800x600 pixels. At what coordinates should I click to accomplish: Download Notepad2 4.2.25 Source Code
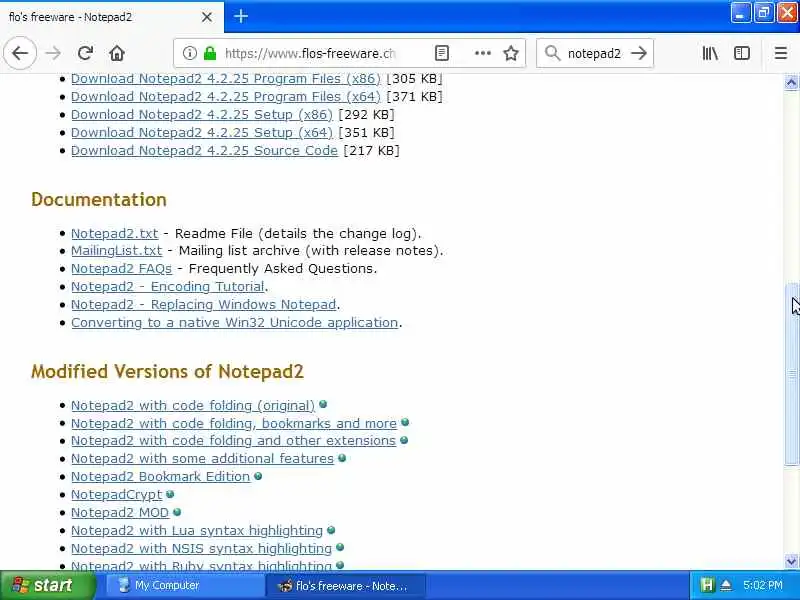coord(205,151)
